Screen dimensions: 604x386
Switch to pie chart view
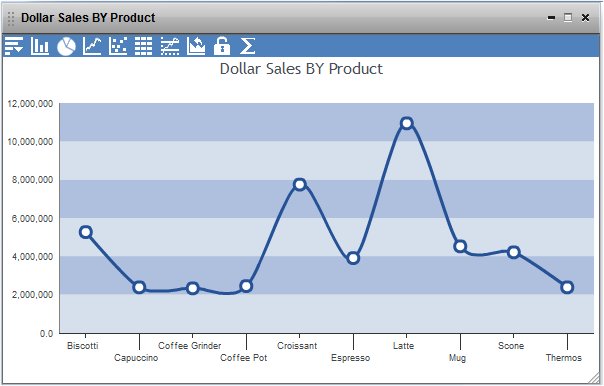point(66,46)
